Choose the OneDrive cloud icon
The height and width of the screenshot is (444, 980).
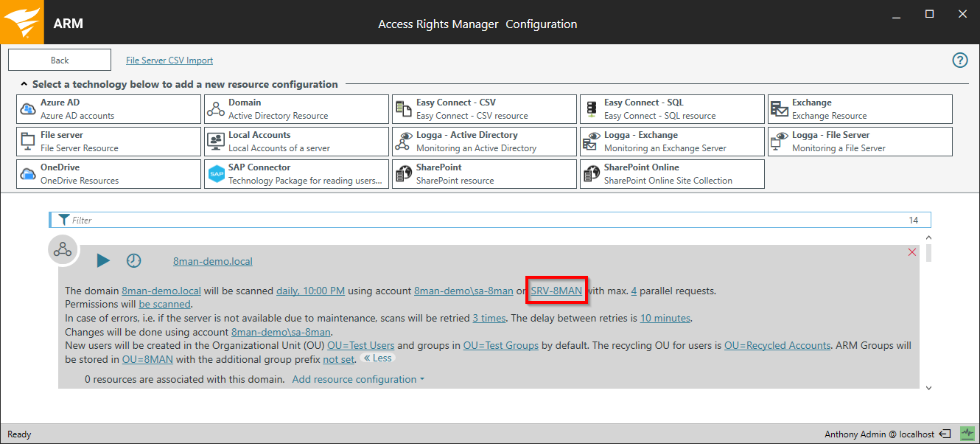(28, 174)
